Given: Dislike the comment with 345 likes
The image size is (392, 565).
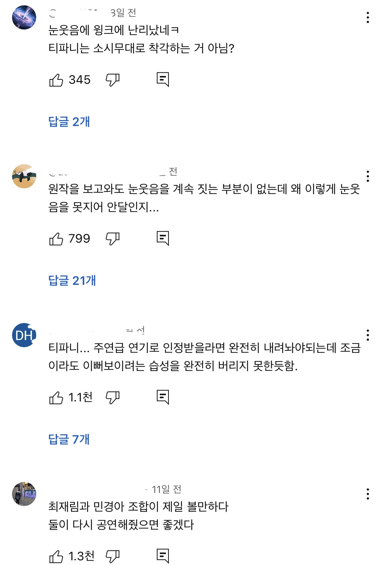Looking at the screenshot, I should tap(113, 80).
